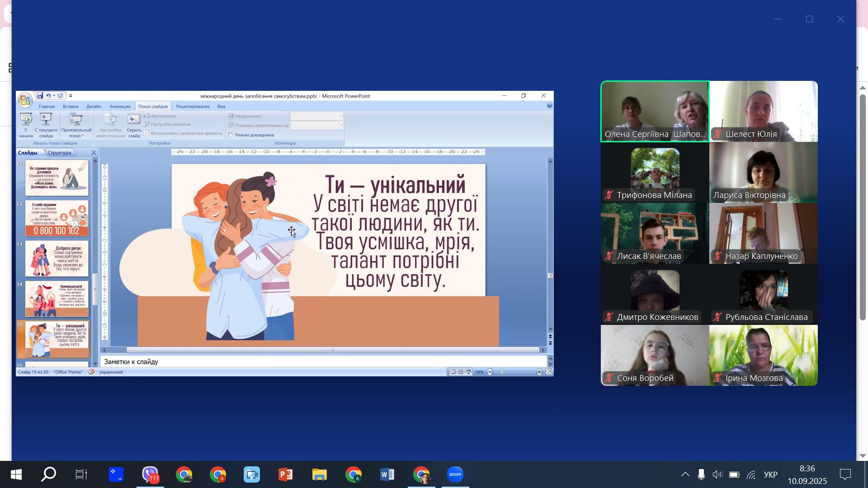868x488 pixels.
Task: Enable 'Режим докладчика' checkbox
Action: click(231, 135)
